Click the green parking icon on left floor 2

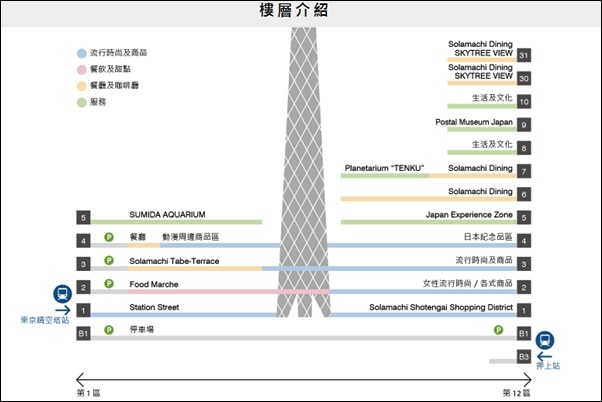point(109,284)
